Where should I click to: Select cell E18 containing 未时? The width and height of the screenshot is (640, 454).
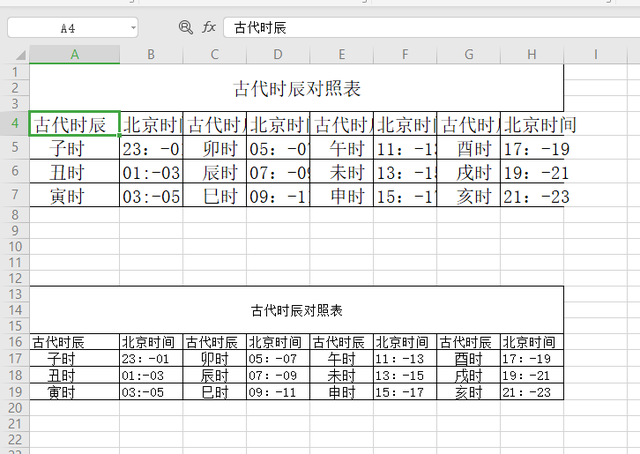pos(342,375)
